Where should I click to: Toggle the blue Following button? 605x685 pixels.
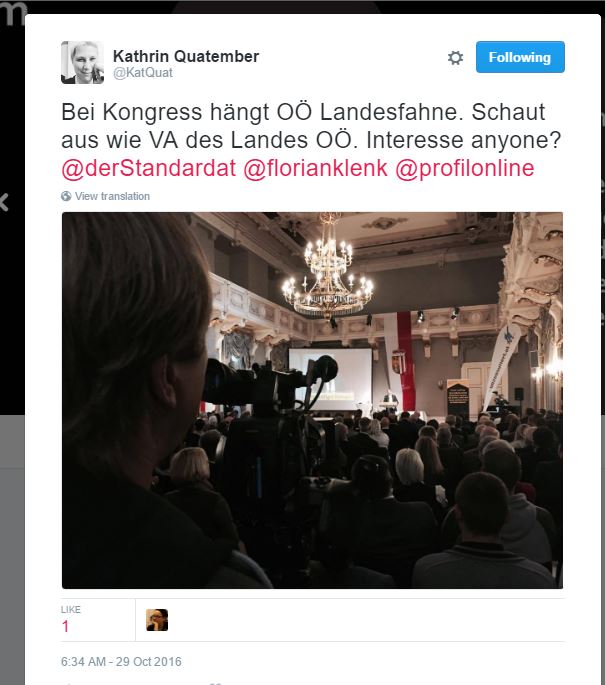tap(520, 57)
